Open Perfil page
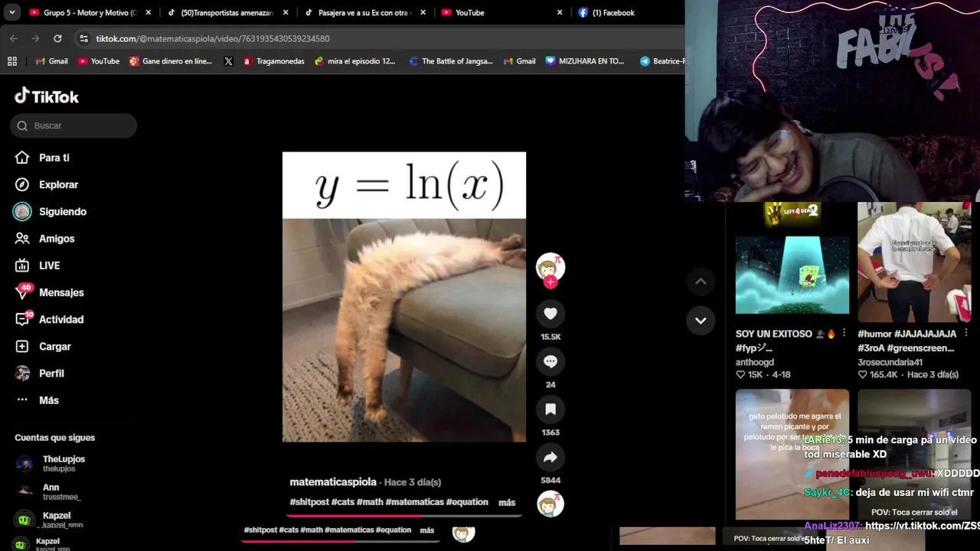 tap(41, 373)
